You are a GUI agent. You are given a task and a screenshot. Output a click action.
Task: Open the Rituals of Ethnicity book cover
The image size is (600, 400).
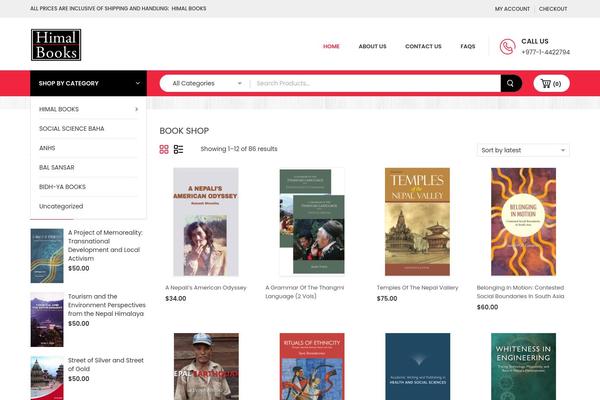pyautogui.click(x=312, y=366)
